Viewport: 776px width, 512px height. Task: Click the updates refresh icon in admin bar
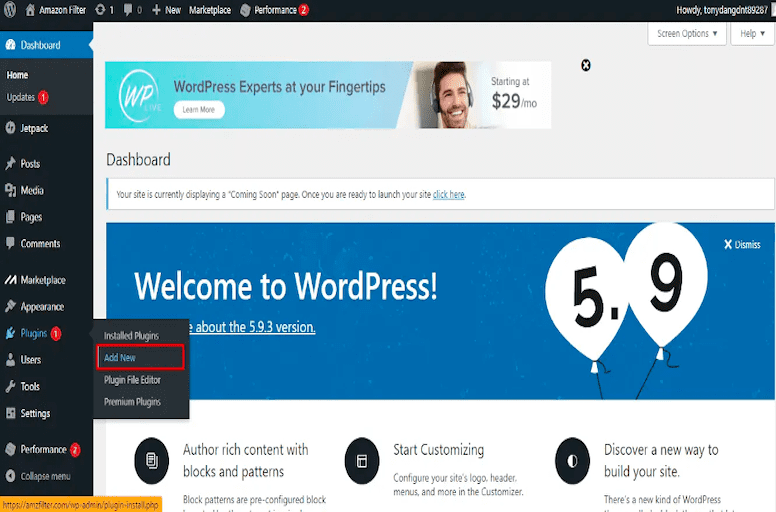pyautogui.click(x=100, y=9)
